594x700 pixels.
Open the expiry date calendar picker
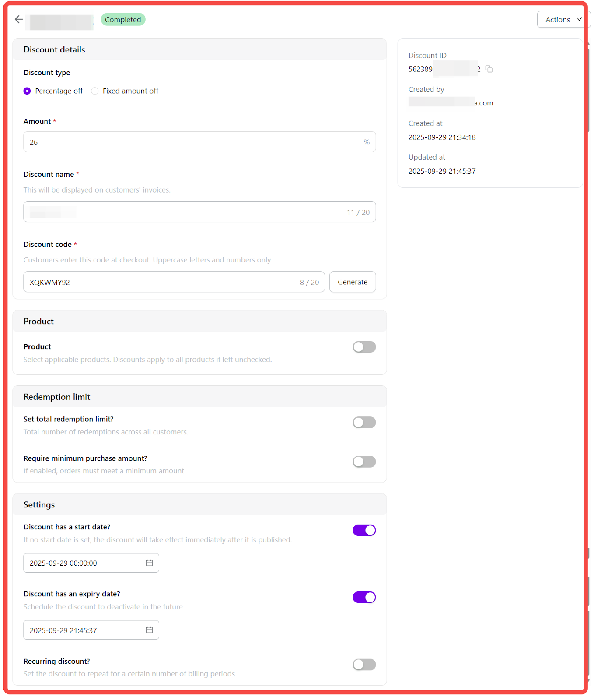pos(149,630)
